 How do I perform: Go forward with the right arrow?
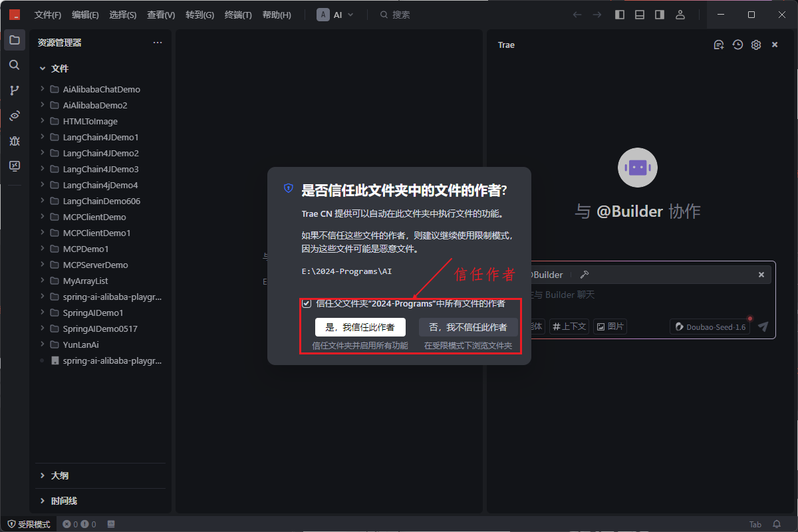pos(597,15)
